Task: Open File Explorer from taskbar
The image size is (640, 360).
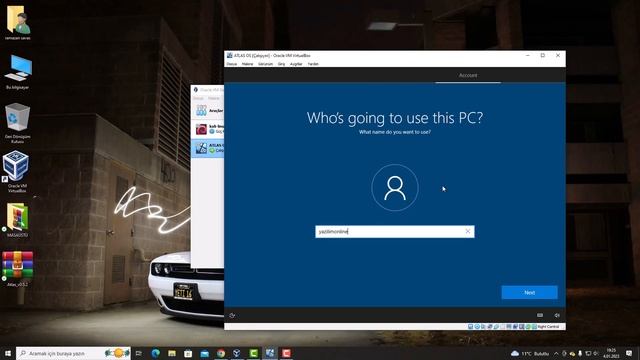Action: pyautogui.click(x=172, y=353)
